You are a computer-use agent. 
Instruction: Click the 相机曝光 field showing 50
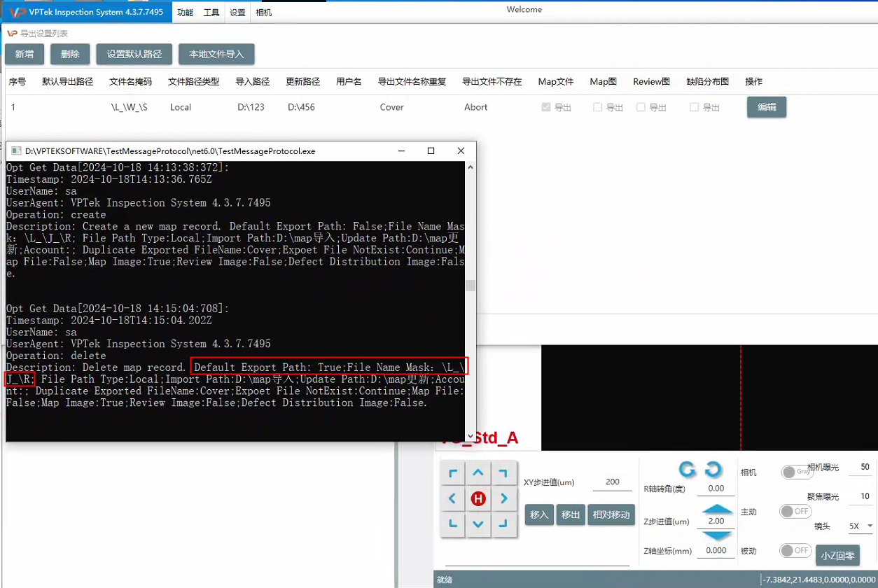point(862,467)
